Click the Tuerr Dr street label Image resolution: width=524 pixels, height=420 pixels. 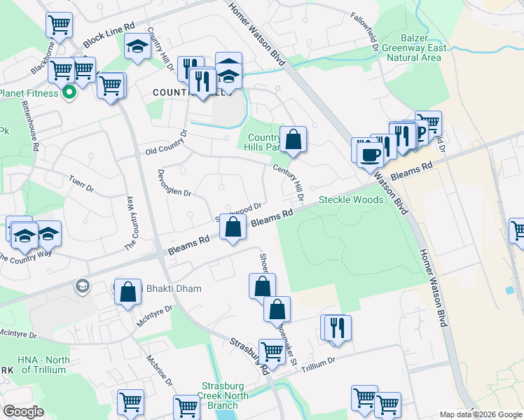click(x=81, y=184)
